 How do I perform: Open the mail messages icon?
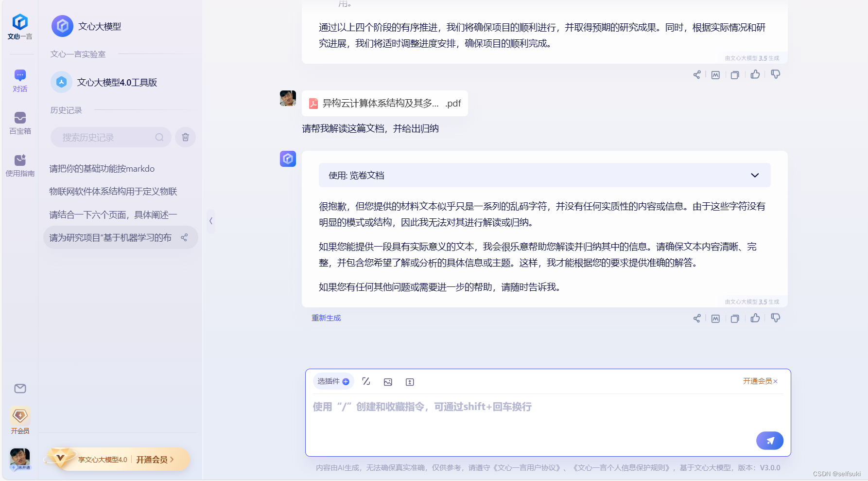(20, 388)
